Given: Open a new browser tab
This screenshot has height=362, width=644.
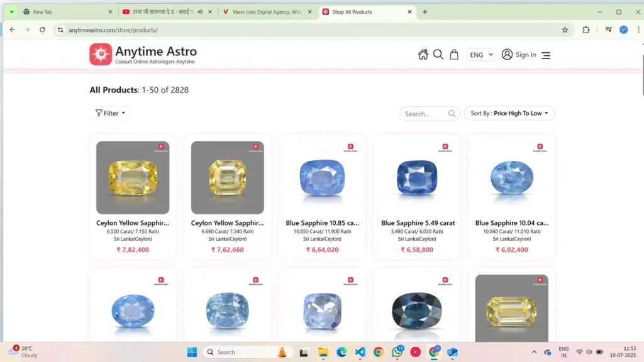Looking at the screenshot, I should click(x=425, y=12).
